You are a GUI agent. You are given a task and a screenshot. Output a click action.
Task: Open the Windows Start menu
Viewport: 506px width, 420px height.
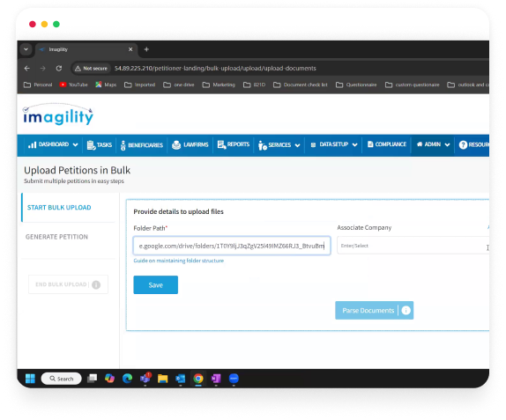point(30,379)
